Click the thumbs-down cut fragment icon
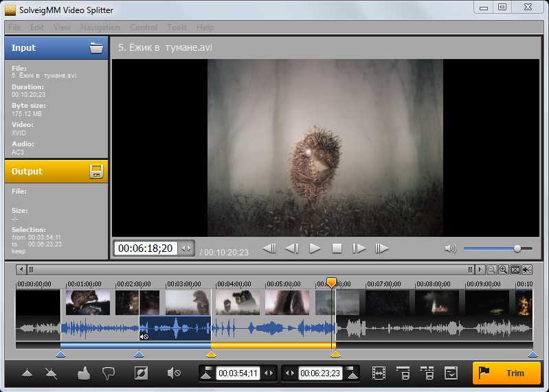The height and width of the screenshot is (392, 549). tap(109, 373)
